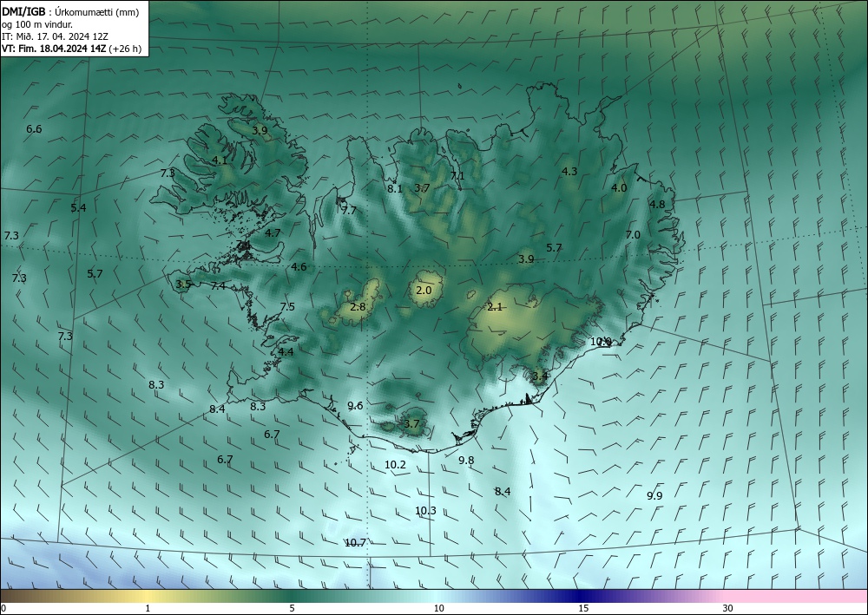This screenshot has height=615, width=868.
Task: Click the 6.6 value on the map
Action: pyautogui.click(x=34, y=129)
